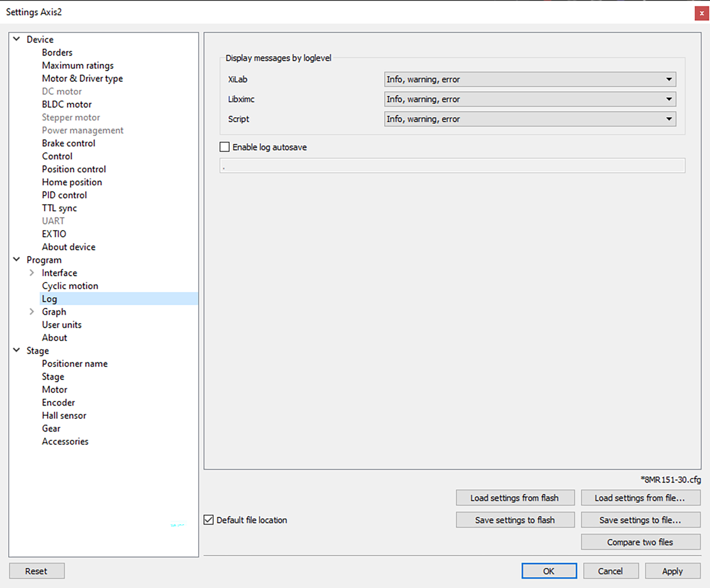The height and width of the screenshot is (588, 710).
Task: Select Cyclic motion under Program
Action: click(x=70, y=286)
